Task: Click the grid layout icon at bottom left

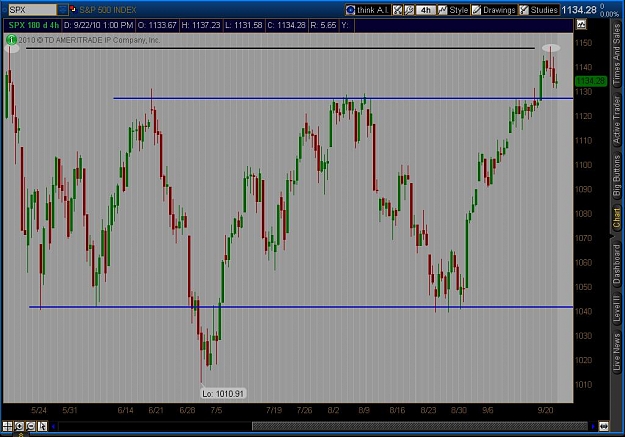Action: pos(7,426)
